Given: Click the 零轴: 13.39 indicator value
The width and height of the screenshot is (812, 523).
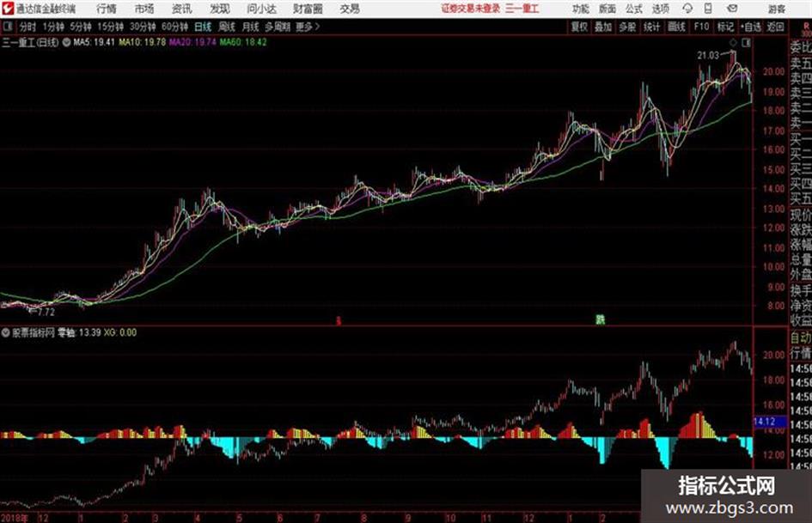Looking at the screenshot, I should click(x=79, y=332).
